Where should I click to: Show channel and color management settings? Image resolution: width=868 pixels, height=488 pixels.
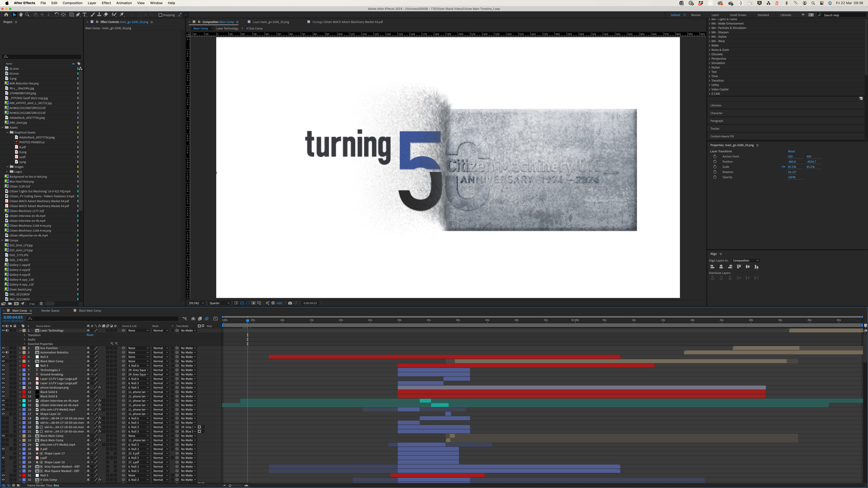coord(267,303)
